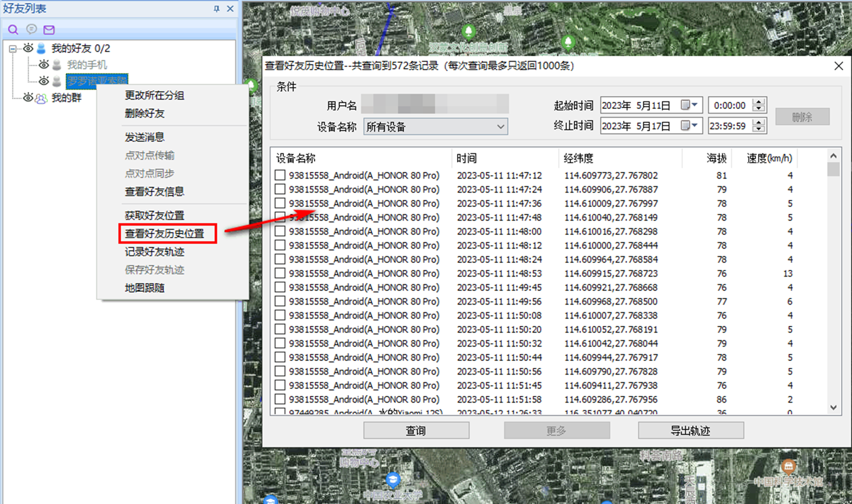The image size is (852, 504).
Task: Open the 设备名称 所有设备 dropdown
Action: [x=500, y=127]
